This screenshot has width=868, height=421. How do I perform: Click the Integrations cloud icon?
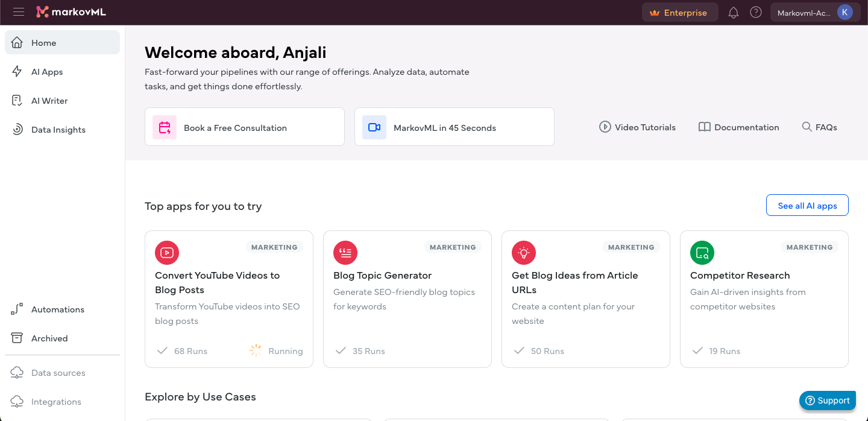point(17,402)
